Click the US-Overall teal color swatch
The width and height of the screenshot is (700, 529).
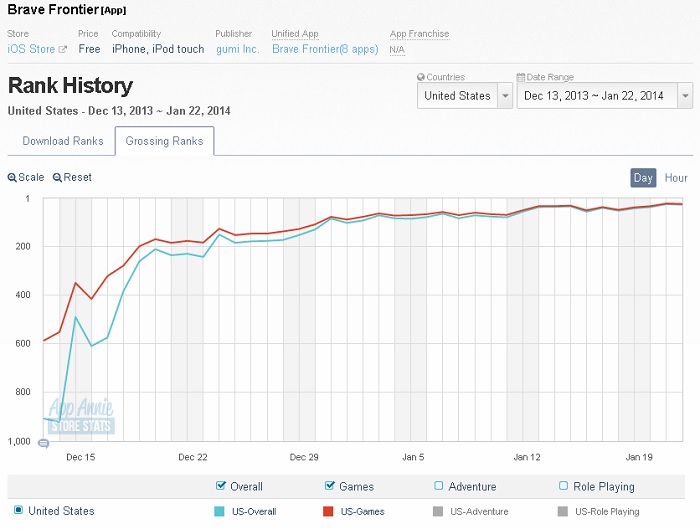219,512
